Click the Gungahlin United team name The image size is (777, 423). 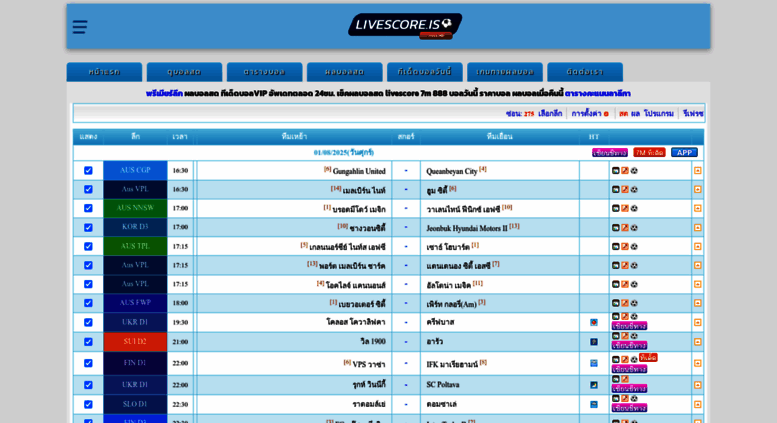click(359, 171)
